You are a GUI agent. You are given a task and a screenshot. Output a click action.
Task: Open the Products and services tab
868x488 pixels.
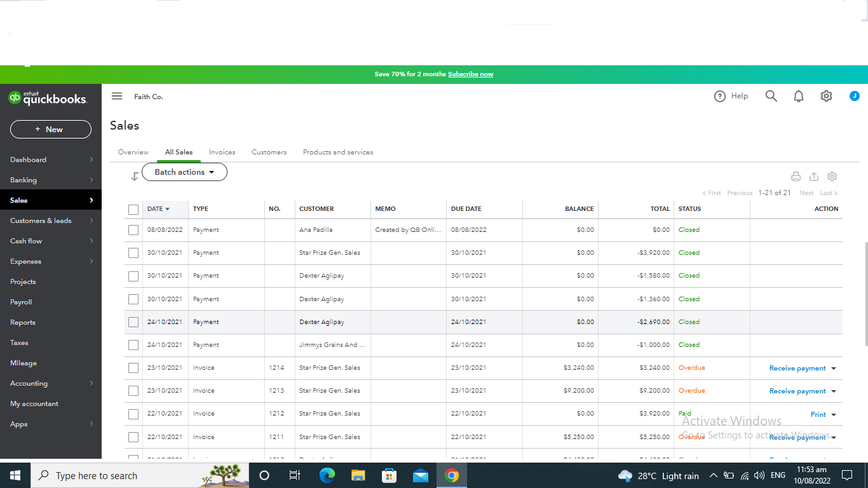(x=338, y=152)
